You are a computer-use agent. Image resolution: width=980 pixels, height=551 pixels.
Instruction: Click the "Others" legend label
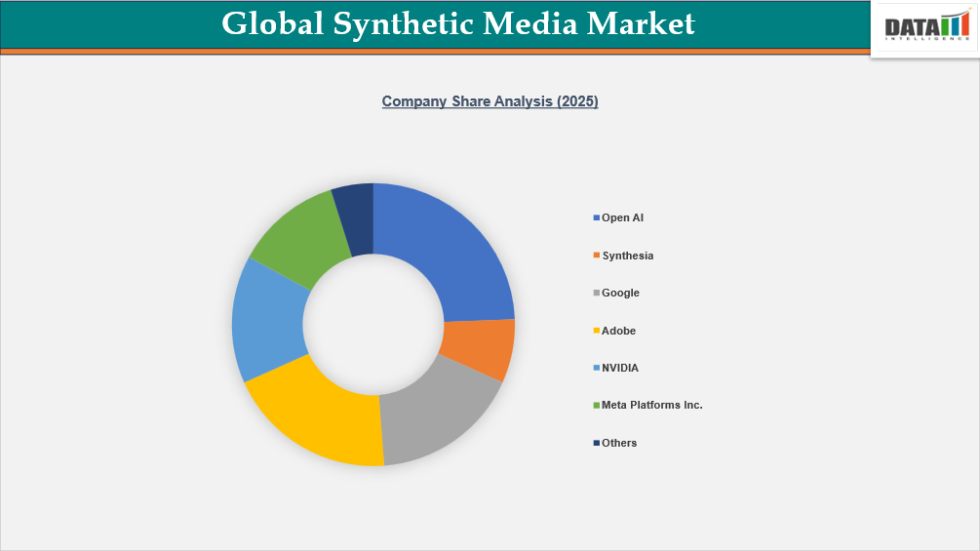coord(619,443)
